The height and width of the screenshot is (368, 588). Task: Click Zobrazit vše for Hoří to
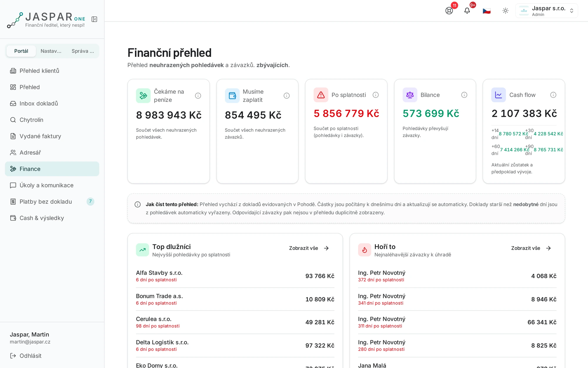point(531,248)
